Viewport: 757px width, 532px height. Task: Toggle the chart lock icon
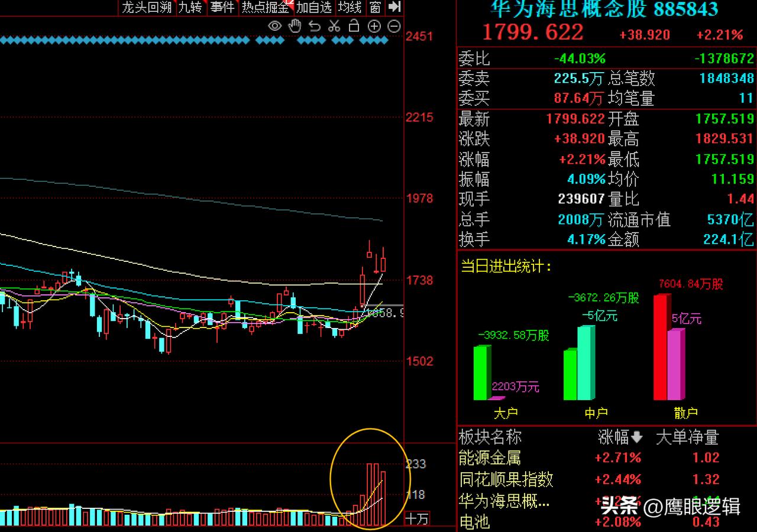[x=354, y=25]
